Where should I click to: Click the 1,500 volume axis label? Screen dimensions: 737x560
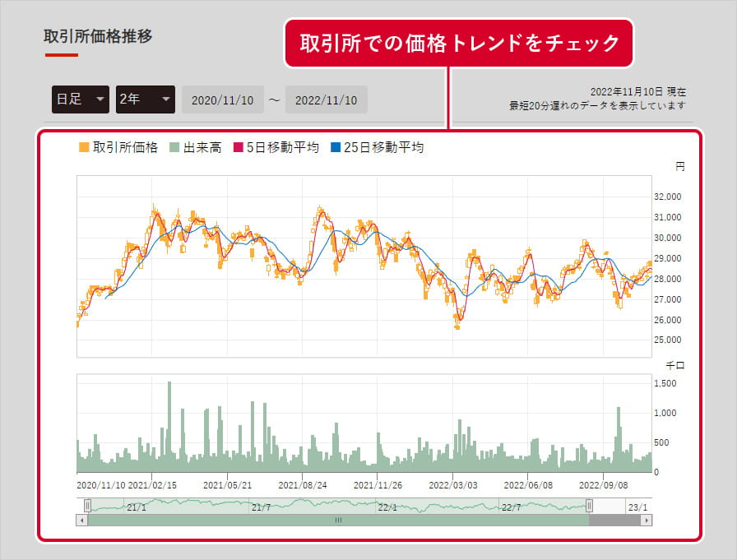click(665, 383)
